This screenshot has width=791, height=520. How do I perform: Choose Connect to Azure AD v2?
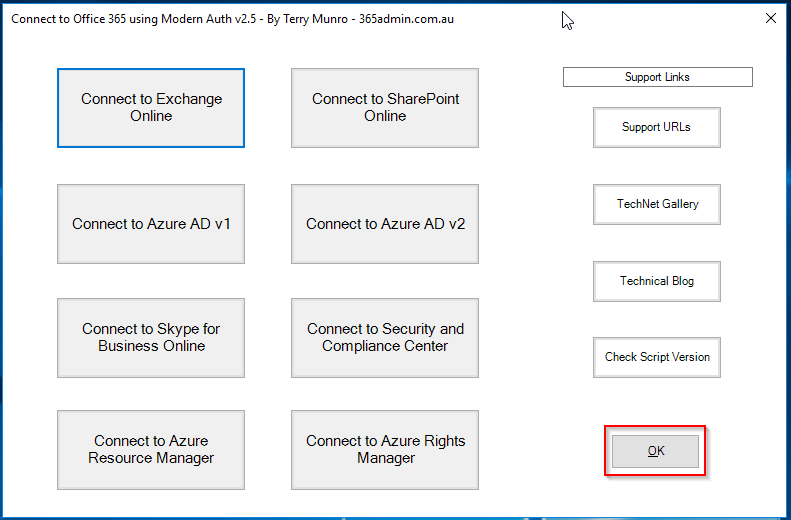[385, 224]
